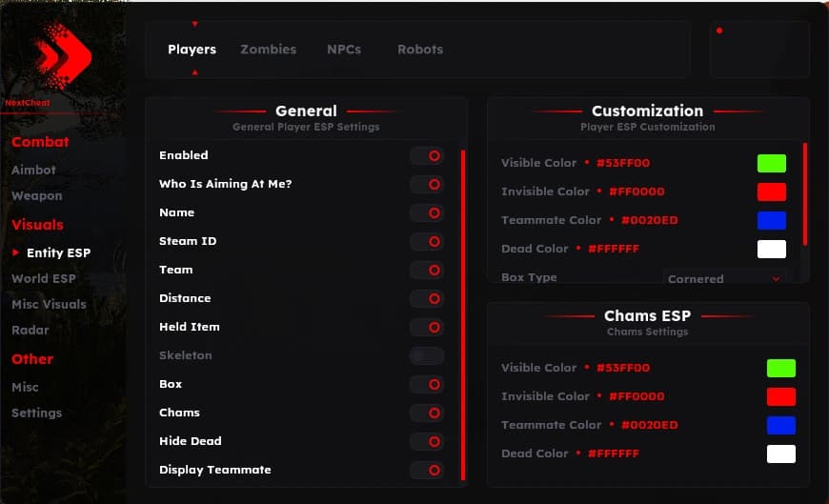
Task: Click the red arrow marker beside Entity ESP
Action: pos(15,252)
